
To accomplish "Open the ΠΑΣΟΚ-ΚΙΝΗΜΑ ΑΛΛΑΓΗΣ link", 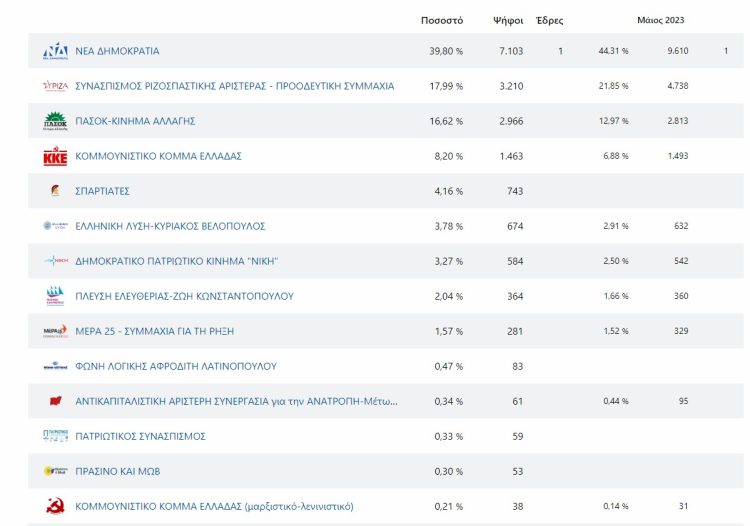I will (x=135, y=121).
